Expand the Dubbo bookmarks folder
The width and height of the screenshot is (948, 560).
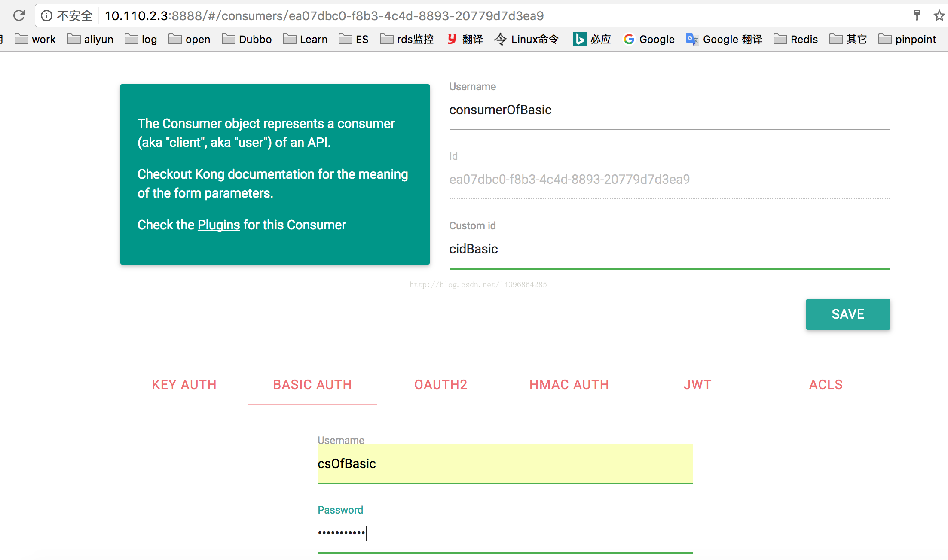point(247,39)
